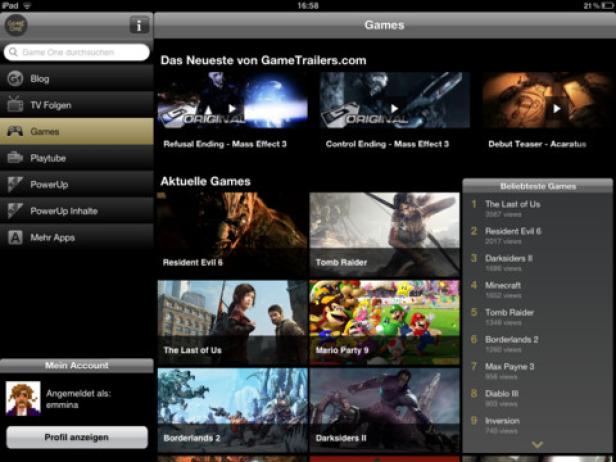The width and height of the screenshot is (616, 462).
Task: Tap the clock in the status bar
Action: tap(308, 6)
